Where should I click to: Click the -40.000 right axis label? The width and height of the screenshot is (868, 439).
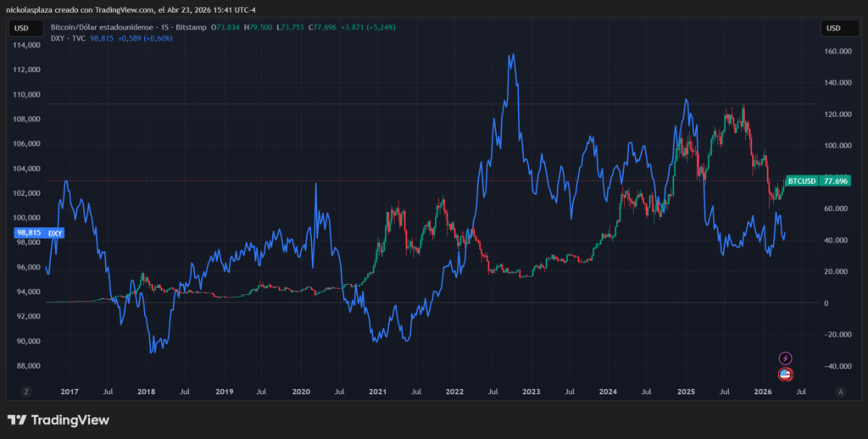click(x=838, y=366)
